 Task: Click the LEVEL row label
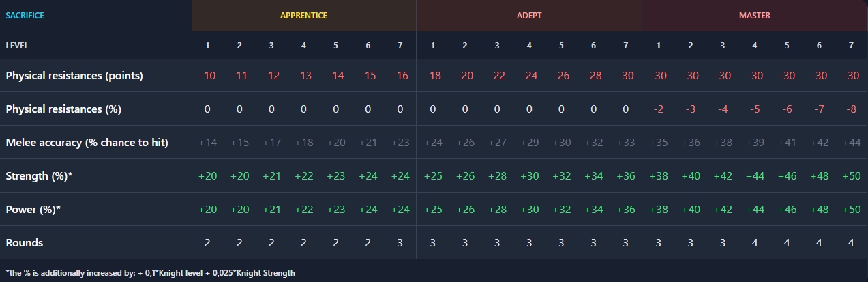(17, 46)
